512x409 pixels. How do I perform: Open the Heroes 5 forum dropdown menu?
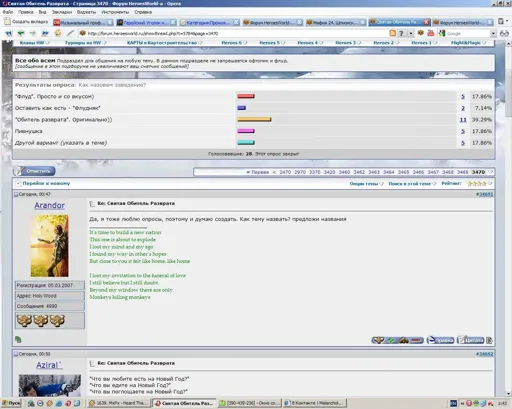coord(272,43)
